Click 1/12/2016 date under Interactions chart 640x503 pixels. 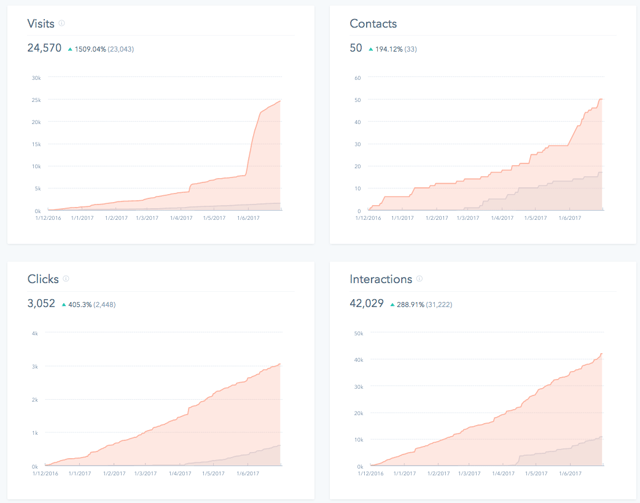[x=371, y=474]
